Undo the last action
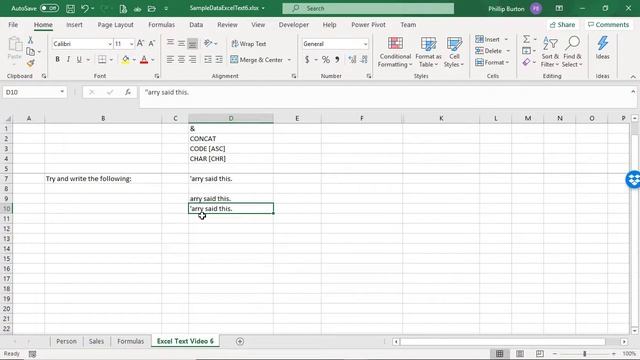Image resolution: width=640 pixels, height=360 pixels. pos(85,8)
